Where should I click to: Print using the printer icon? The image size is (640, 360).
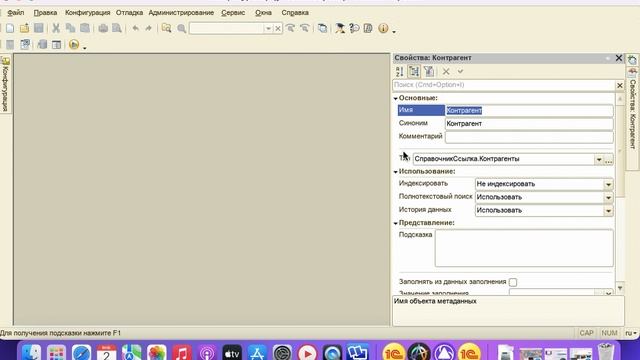103,28
